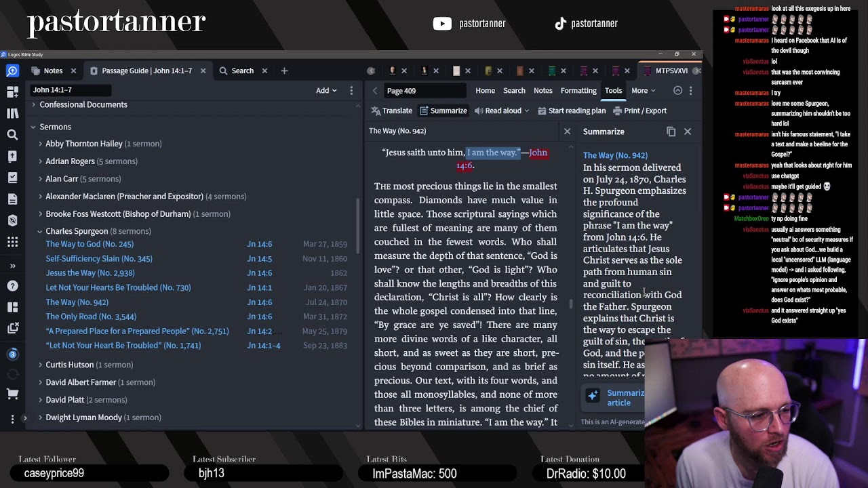Click the John 14:6 reference link in the sermon text
868x488 pixels.
(502, 159)
